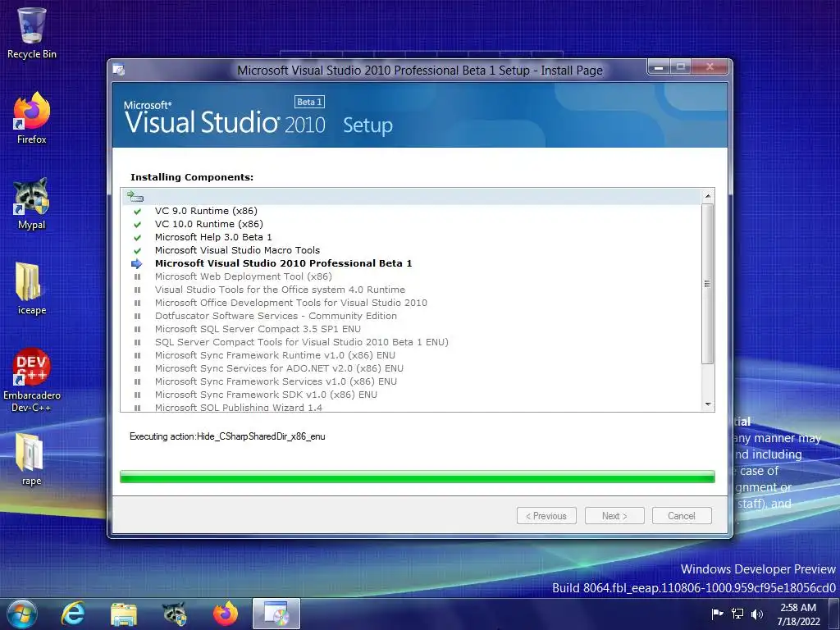
Task: Click the Show Desktop strip at taskbar end
Action: (x=836, y=614)
